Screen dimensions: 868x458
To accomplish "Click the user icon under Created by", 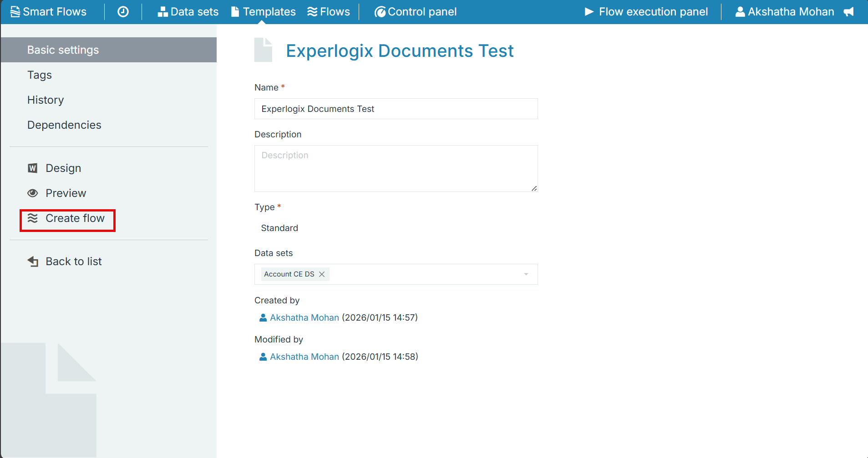I will [x=263, y=317].
